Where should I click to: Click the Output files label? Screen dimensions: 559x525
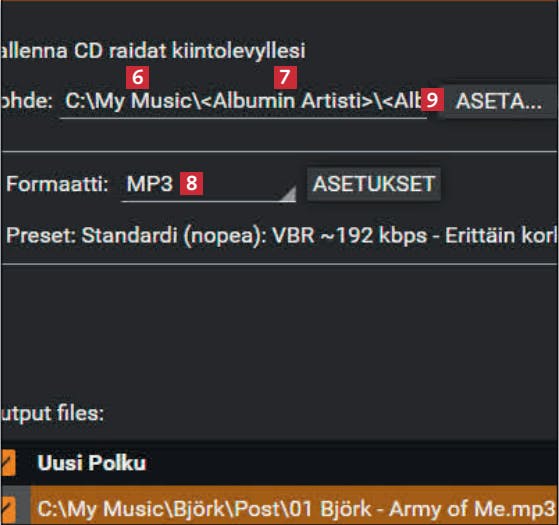tap(52, 414)
